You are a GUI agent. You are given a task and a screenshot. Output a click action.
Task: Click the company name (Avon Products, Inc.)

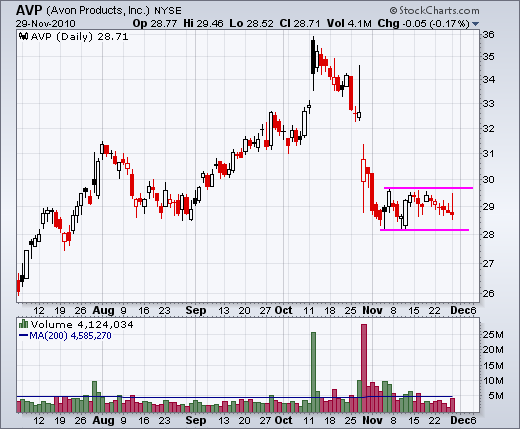pos(98,11)
